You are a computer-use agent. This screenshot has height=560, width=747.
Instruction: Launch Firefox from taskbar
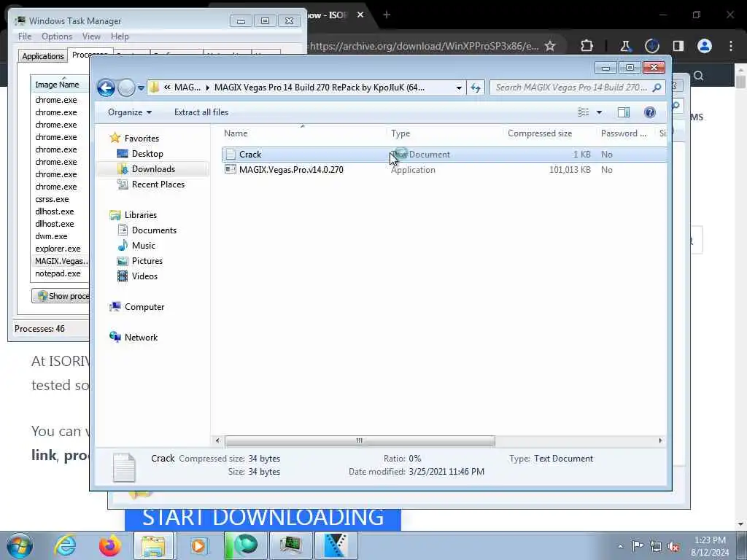click(110, 545)
